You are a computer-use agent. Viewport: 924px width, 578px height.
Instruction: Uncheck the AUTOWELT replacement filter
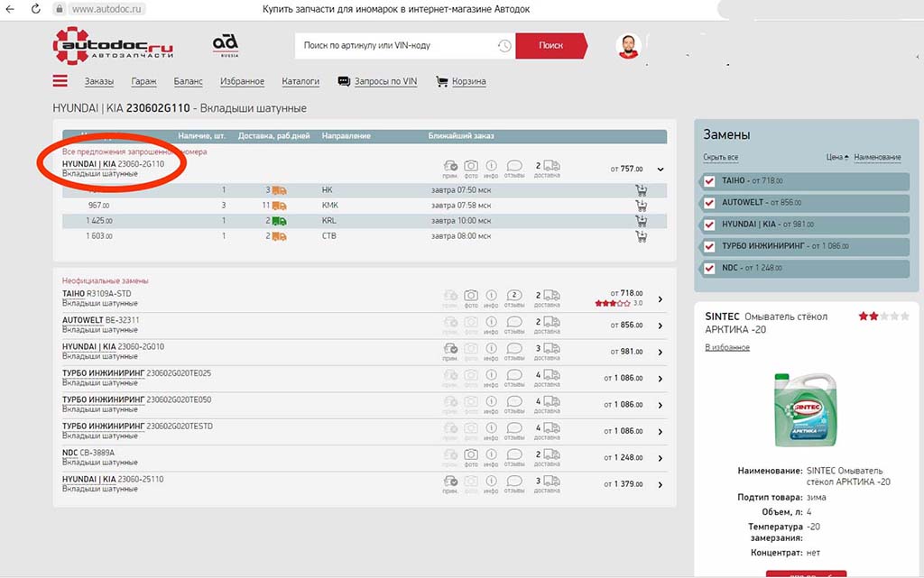(x=709, y=202)
